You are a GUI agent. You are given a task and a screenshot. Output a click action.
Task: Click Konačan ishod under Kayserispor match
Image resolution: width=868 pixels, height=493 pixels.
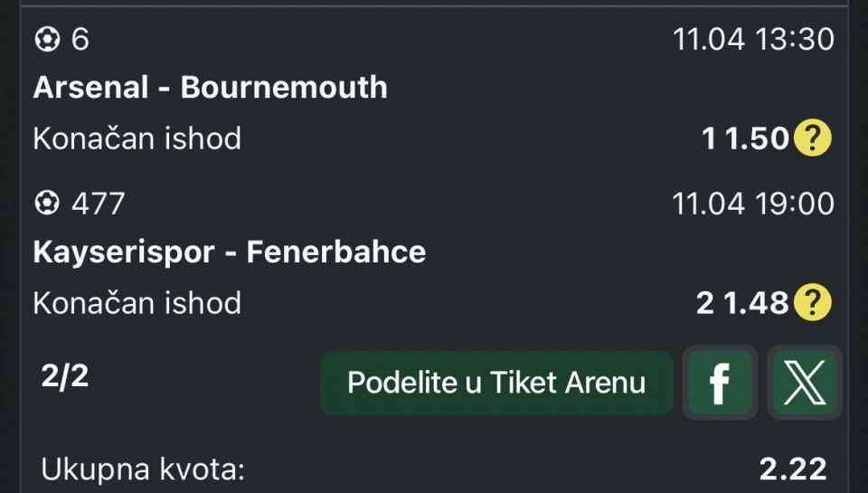(137, 302)
